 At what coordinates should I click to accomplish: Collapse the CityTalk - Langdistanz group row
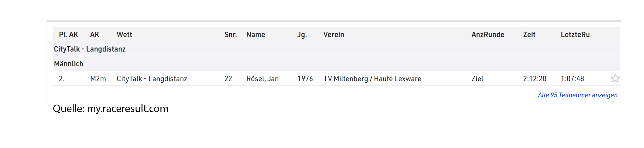[x=336, y=49]
